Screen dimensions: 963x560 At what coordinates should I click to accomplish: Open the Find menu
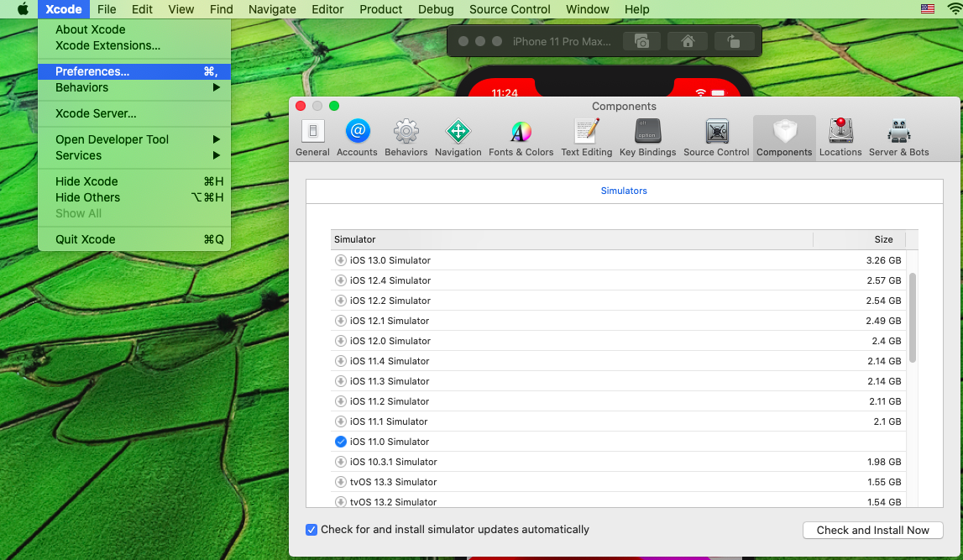(x=221, y=9)
